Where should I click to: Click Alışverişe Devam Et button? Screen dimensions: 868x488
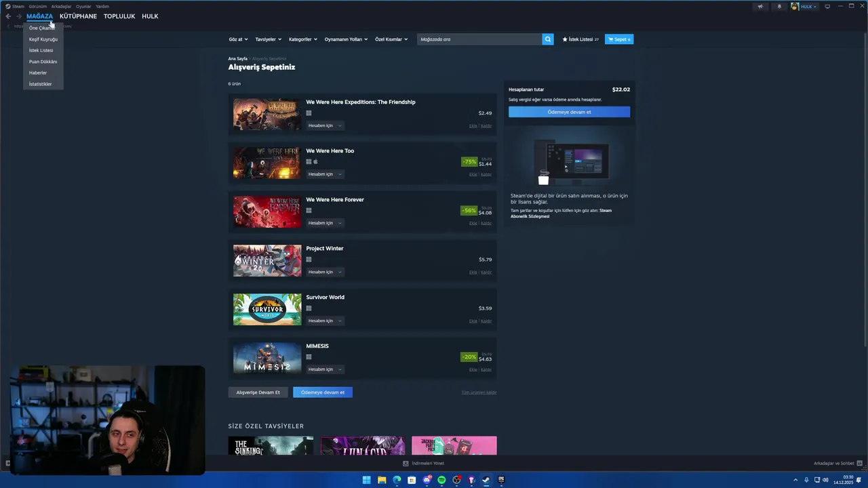[x=258, y=392]
